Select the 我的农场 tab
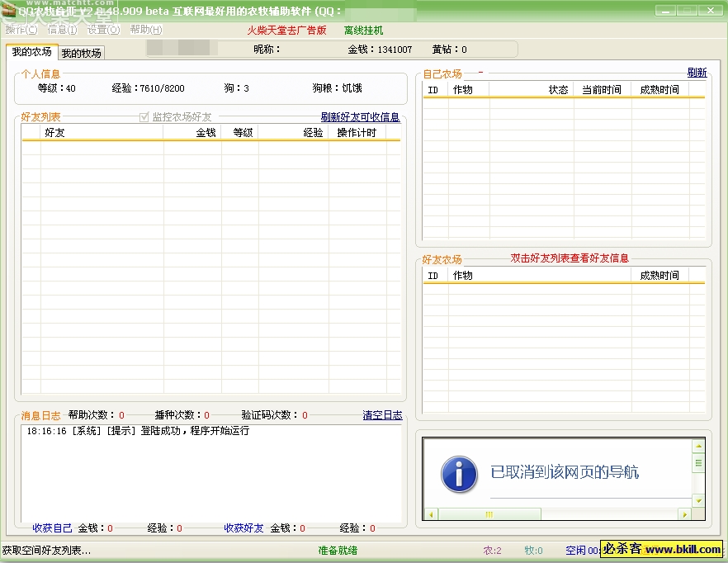728x563 pixels. click(31, 52)
